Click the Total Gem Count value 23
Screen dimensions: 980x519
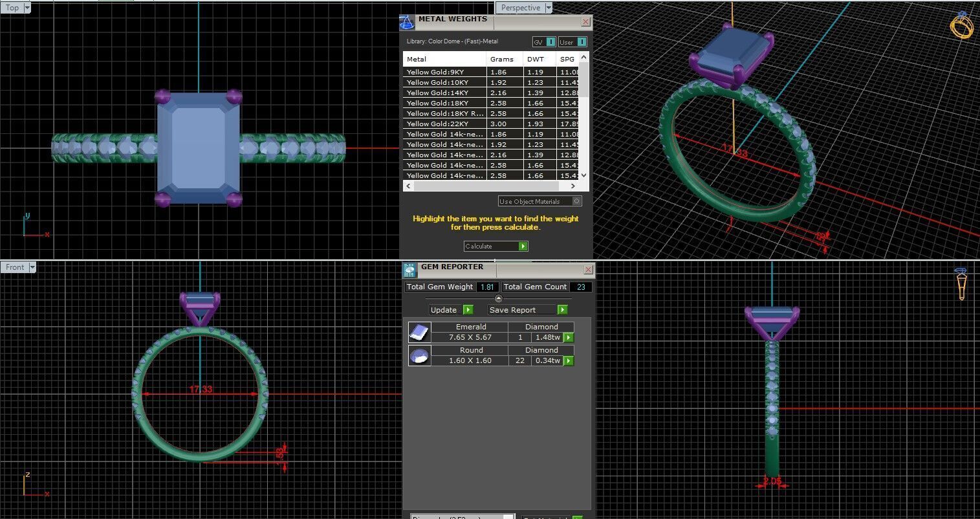click(581, 287)
